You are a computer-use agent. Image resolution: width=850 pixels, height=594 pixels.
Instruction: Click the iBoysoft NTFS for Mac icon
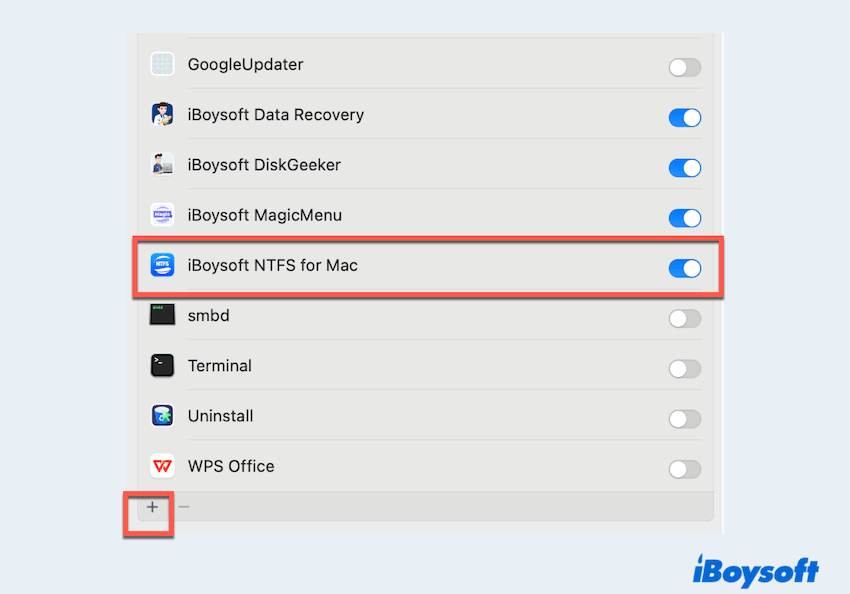162,265
